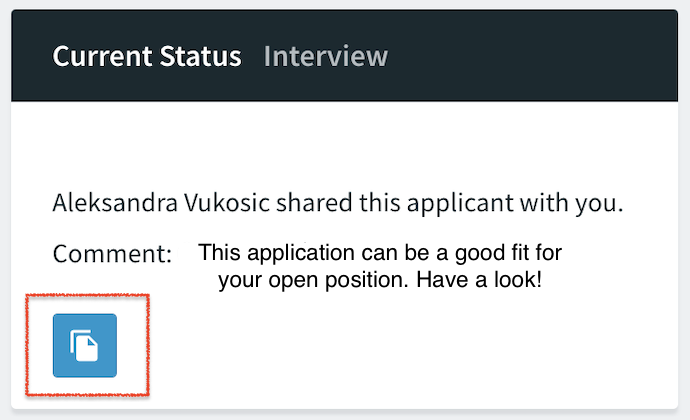The image size is (690, 420).
Task: Click an empty part of the dark header bar
Action: pyautogui.click(x=528, y=56)
